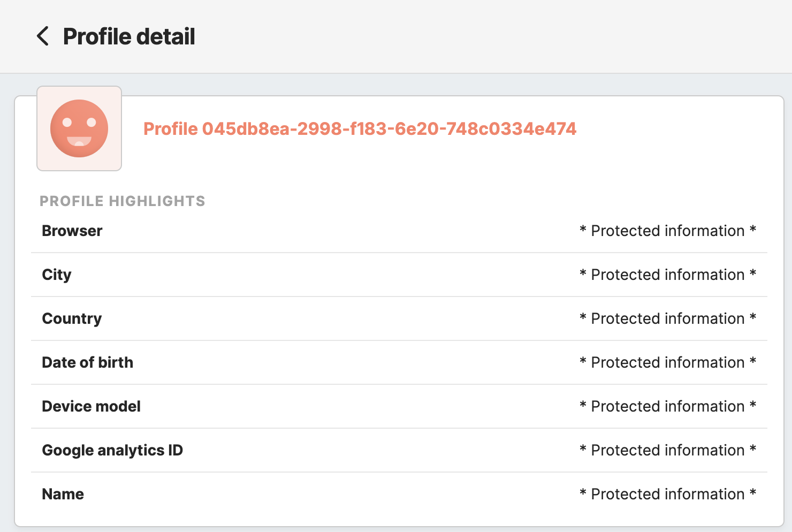
Task: Select the Device model label
Action: pos(92,406)
